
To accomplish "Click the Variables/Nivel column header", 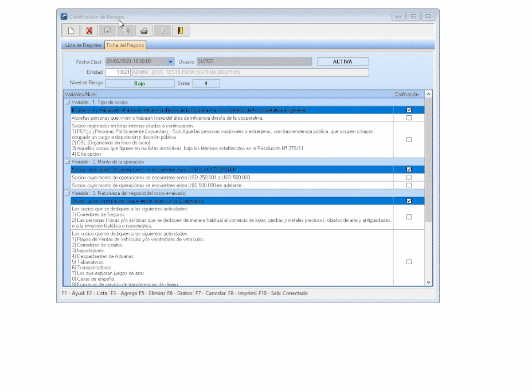I will click(x=228, y=94).
